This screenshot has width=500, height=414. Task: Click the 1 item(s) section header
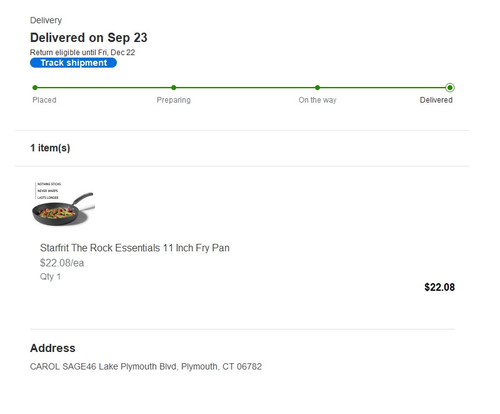click(x=50, y=148)
